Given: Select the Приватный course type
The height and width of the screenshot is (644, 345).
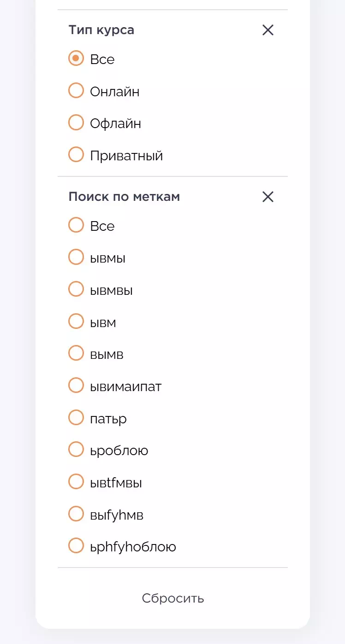Looking at the screenshot, I should [x=76, y=155].
